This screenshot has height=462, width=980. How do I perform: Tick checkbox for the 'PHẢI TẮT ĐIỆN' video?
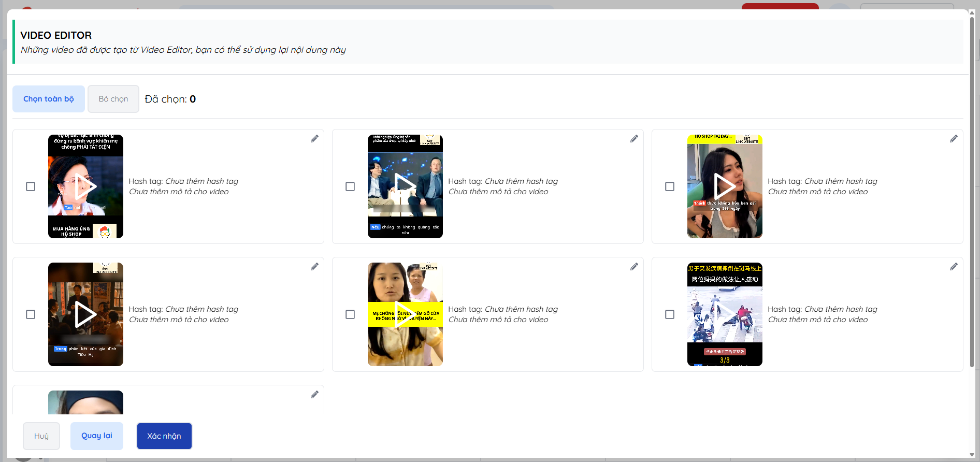point(31,186)
